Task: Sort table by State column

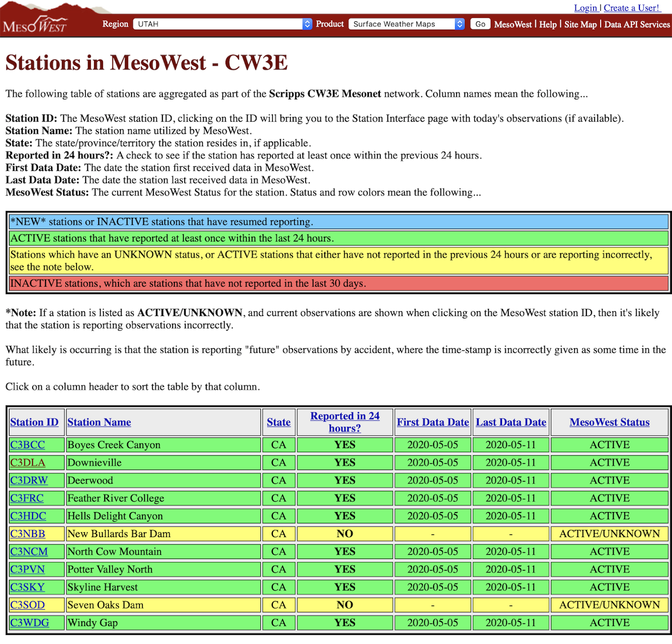Action: coord(279,422)
